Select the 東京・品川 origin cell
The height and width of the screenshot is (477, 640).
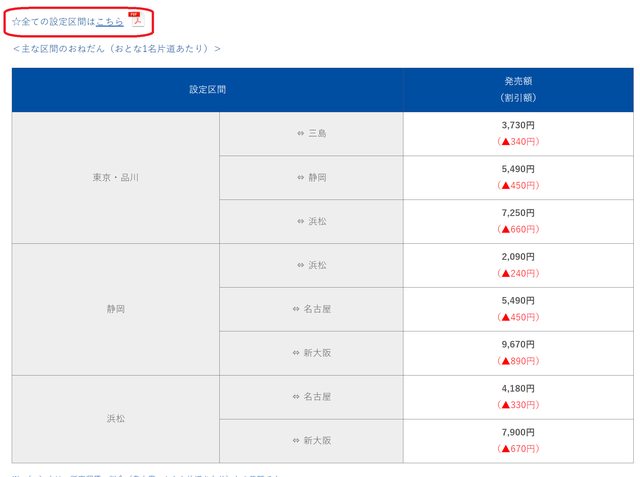click(x=116, y=178)
